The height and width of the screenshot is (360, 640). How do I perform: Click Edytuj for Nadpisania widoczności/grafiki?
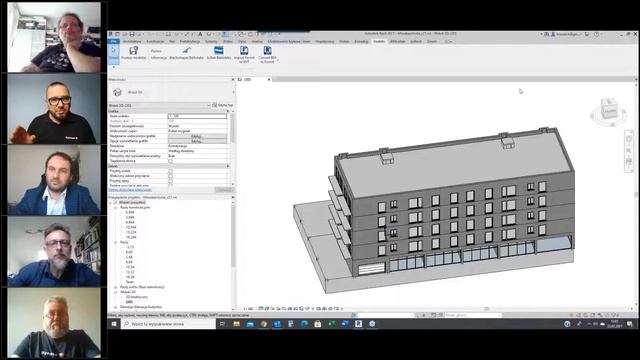point(198,136)
